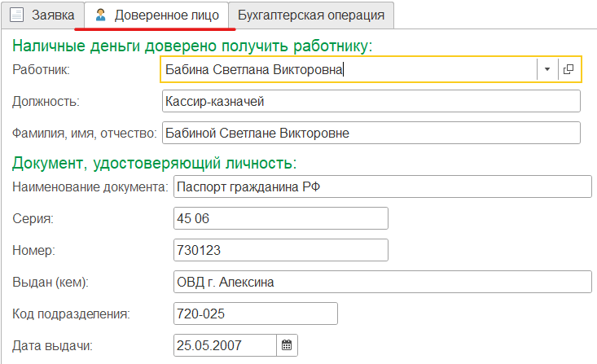The image size is (597, 364).
Task: Click the Наименование документа field
Action: (383, 186)
